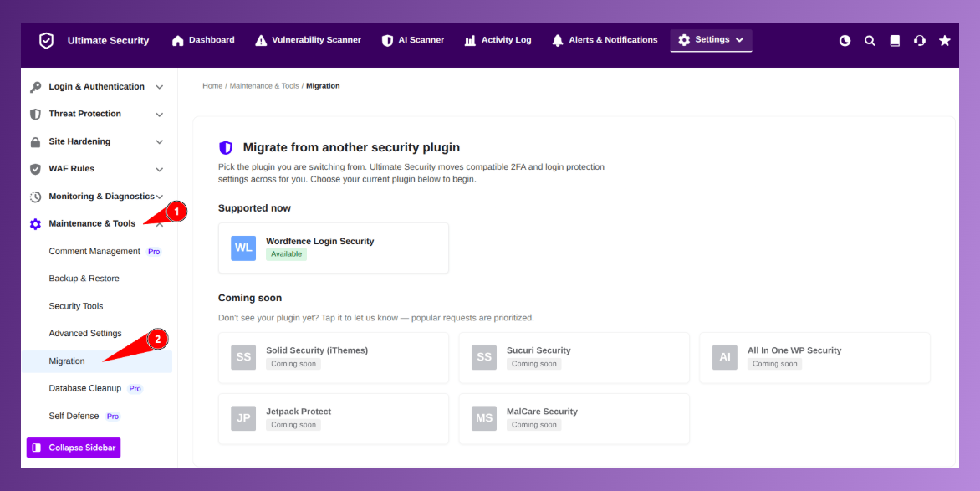The image size is (980, 491).
Task: Click the key icon beside Login & Authentication
Action: 36,87
